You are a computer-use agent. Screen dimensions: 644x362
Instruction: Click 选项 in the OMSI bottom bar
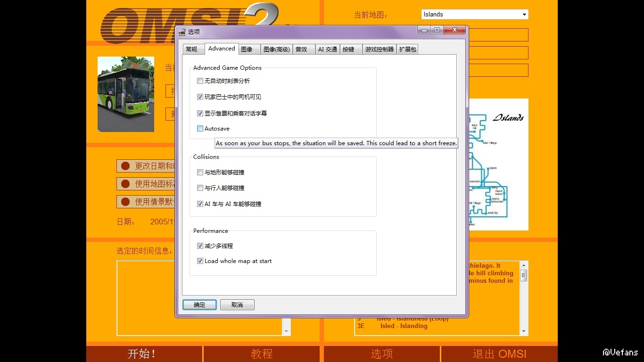pos(382,354)
